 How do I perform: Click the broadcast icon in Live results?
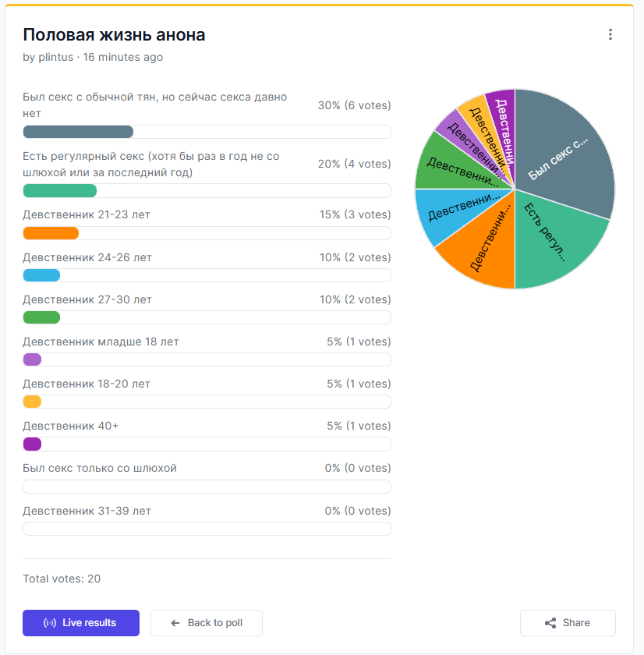(x=50, y=623)
